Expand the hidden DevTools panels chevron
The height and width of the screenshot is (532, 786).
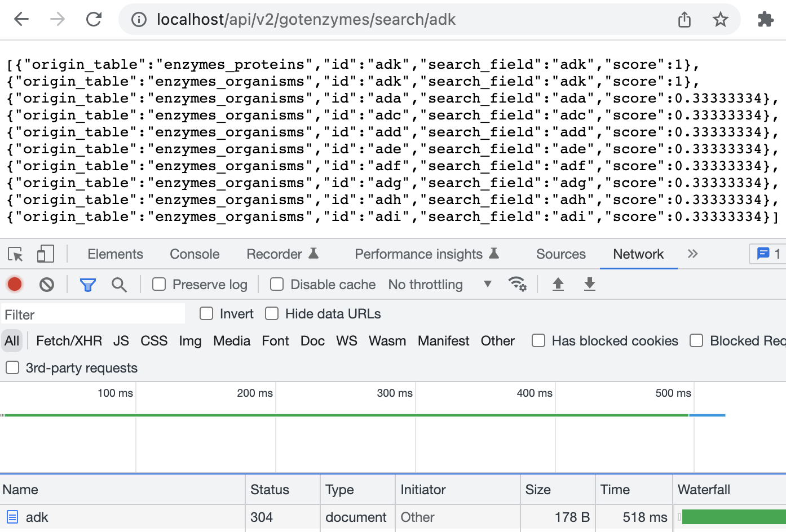(x=692, y=254)
